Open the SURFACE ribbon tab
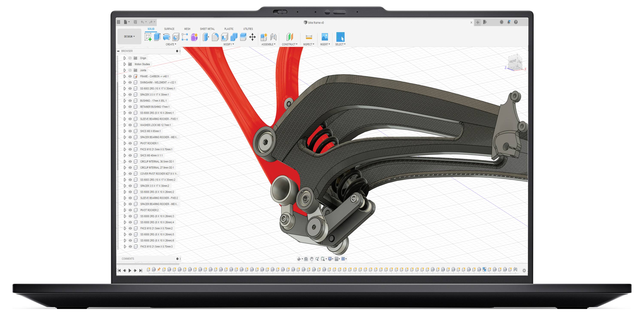 (169, 29)
